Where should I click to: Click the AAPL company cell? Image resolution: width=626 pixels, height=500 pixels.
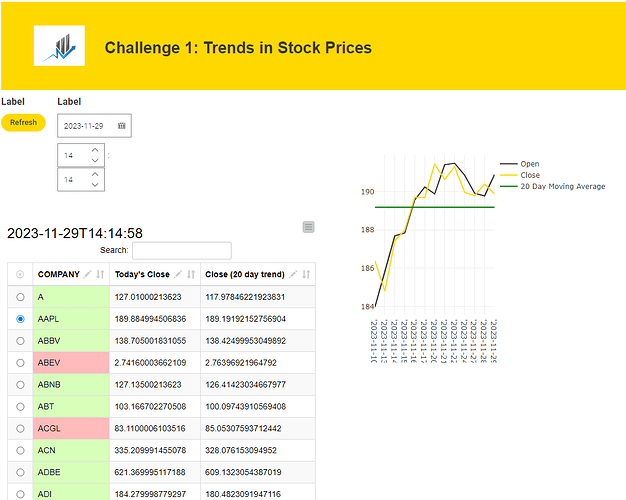click(71, 319)
